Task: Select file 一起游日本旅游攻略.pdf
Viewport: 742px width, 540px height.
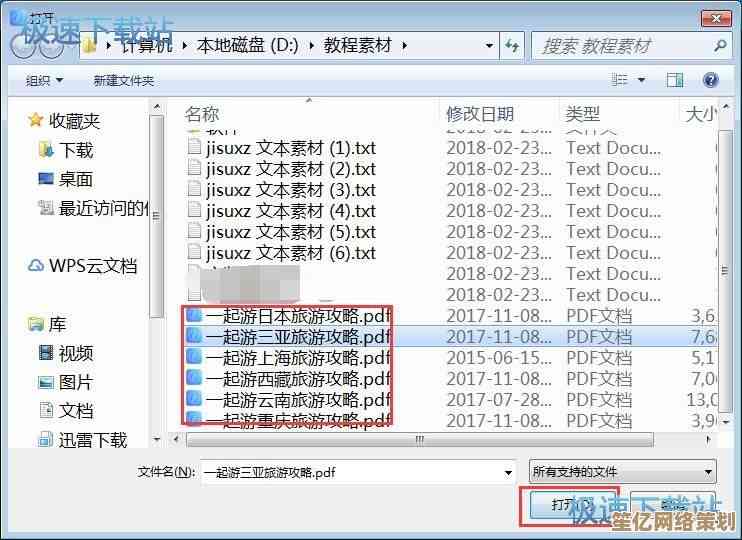Action: tap(297, 315)
